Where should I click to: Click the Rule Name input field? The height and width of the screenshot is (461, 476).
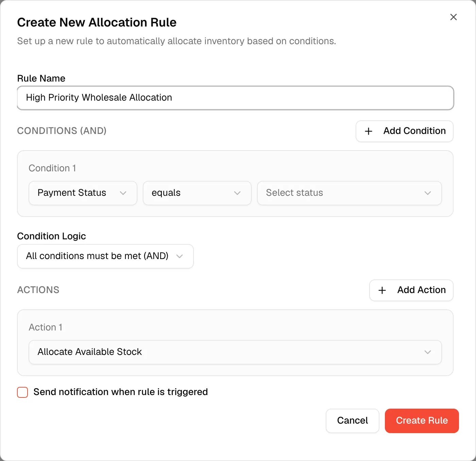click(235, 98)
